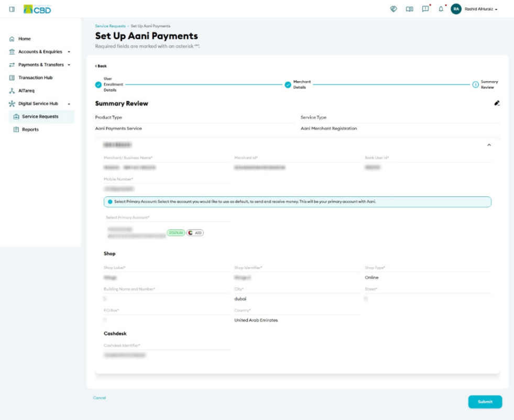Click the dubai city value
The width and height of the screenshot is (514, 420).
tap(240, 299)
